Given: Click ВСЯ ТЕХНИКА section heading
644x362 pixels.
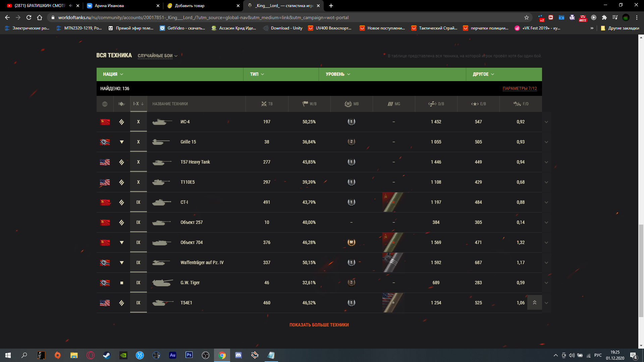Looking at the screenshot, I should click(x=114, y=55).
